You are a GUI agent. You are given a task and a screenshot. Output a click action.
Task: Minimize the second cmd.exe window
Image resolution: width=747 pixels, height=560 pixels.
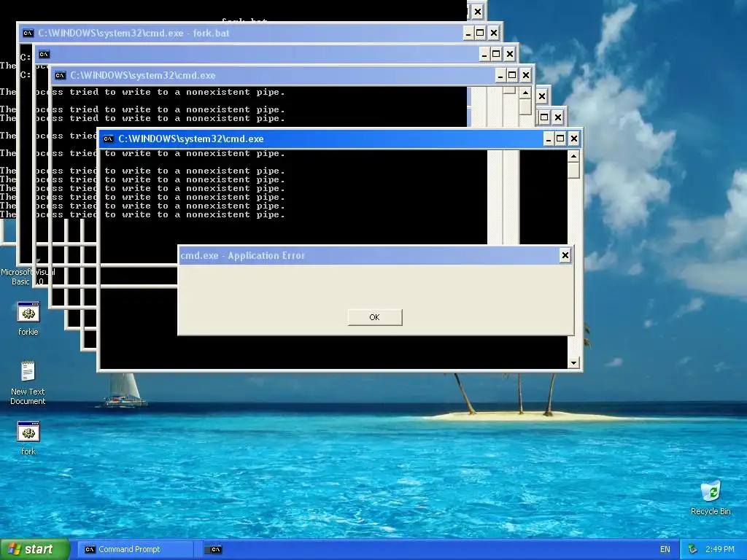500,75
